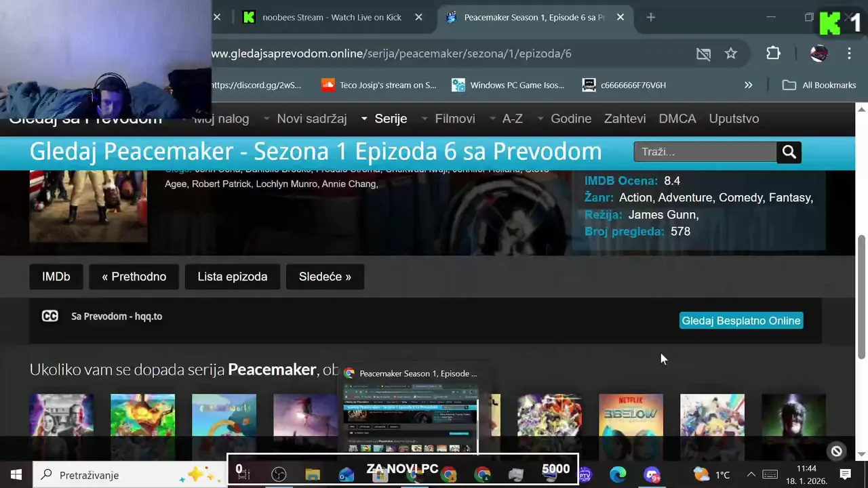Close the Peacemaker Season 1 tab
The width and height of the screenshot is (868, 488).
(620, 17)
